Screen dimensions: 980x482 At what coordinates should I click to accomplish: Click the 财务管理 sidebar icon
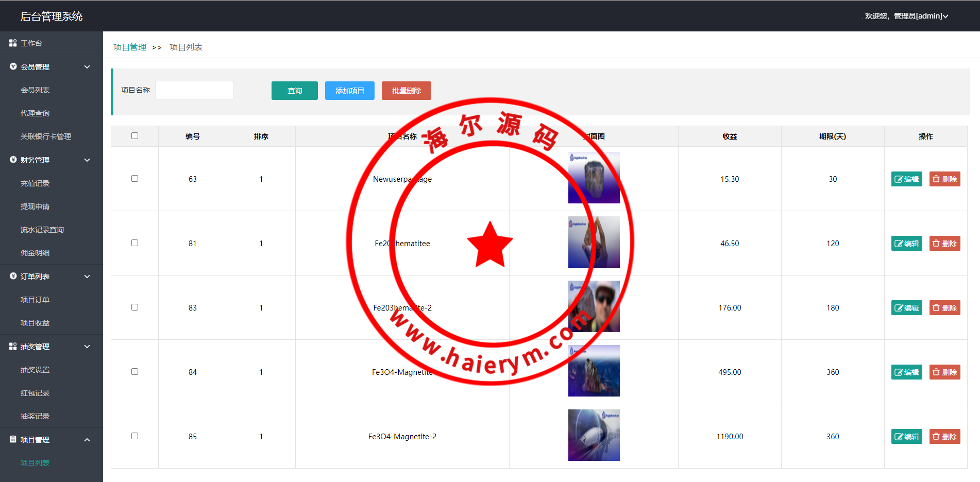click(x=13, y=160)
